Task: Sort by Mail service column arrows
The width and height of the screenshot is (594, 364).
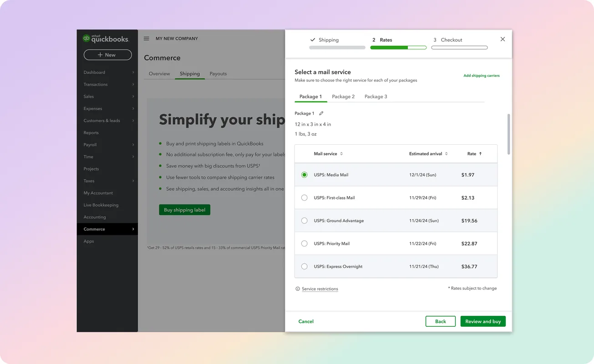Action: tap(341, 154)
